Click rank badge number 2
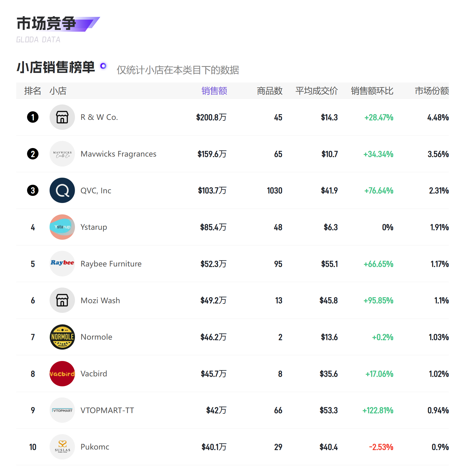The height and width of the screenshot is (476, 465). click(33, 154)
